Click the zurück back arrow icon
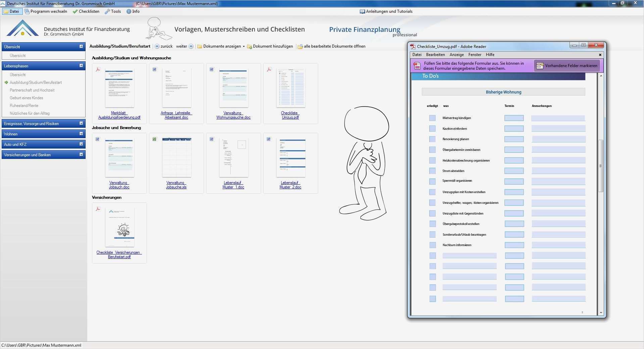Screen dimensions: 644x349 (157, 46)
